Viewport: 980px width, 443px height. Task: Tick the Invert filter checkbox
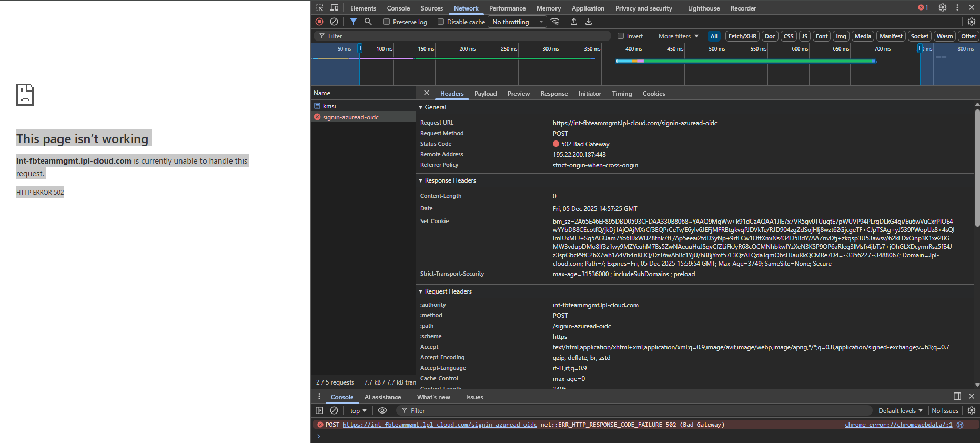point(621,36)
